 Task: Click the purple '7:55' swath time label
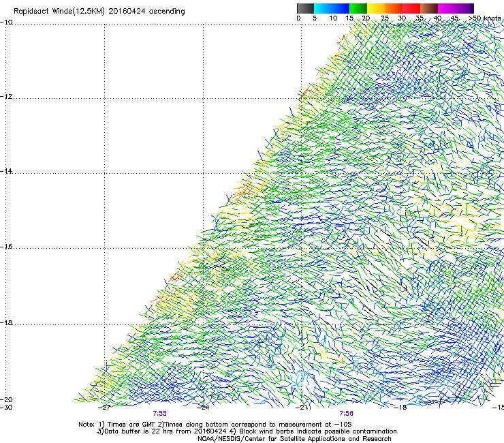click(160, 414)
